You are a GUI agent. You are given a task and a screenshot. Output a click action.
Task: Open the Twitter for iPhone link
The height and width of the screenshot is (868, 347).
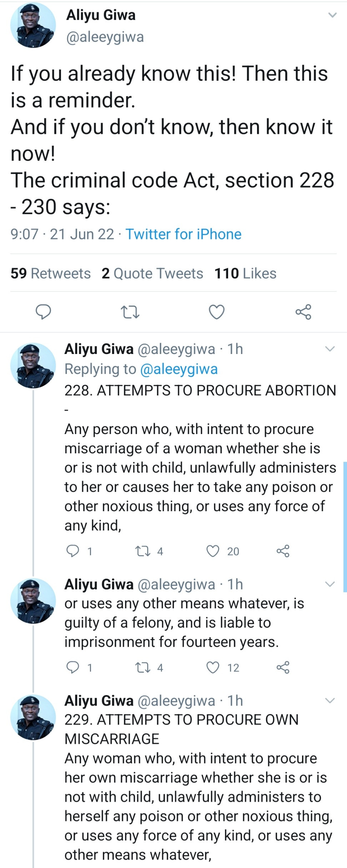tap(183, 234)
